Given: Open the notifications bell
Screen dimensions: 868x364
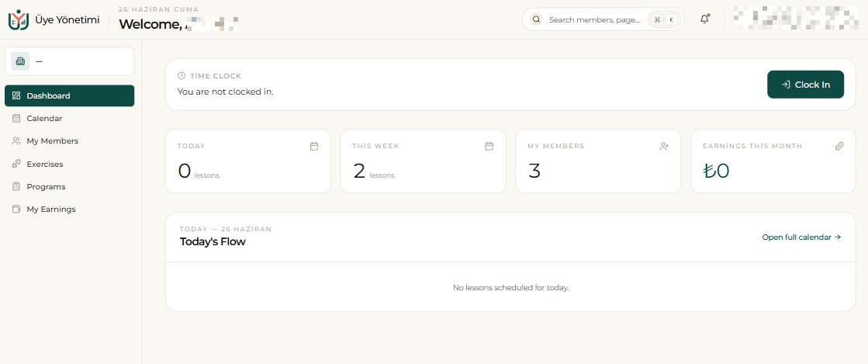Looking at the screenshot, I should (704, 19).
